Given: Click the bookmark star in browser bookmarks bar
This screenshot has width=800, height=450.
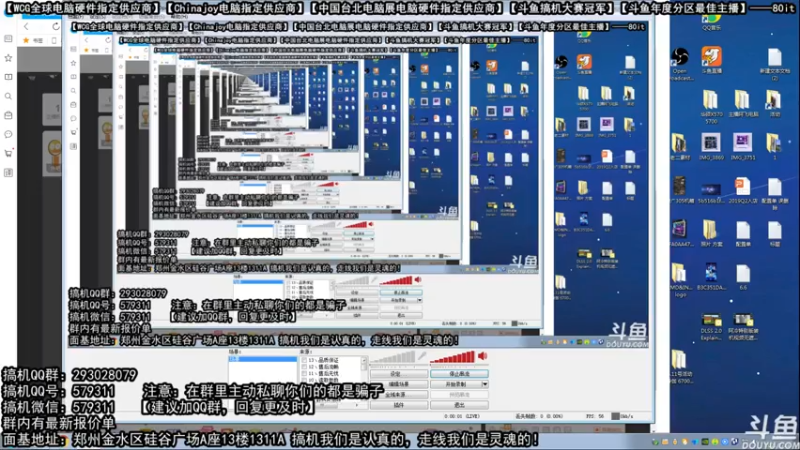Looking at the screenshot, I should 26,40.
